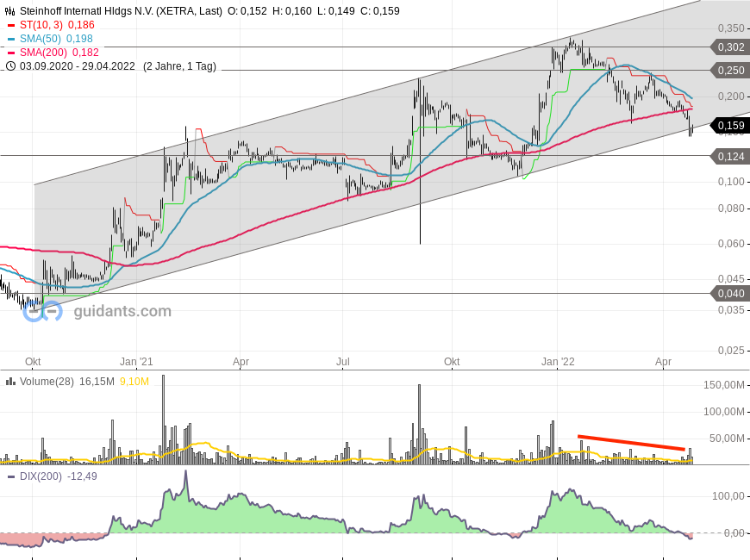Click the candlestick chart type icon
Viewport: 750px width, 560px height.
pyautogui.click(x=10, y=10)
